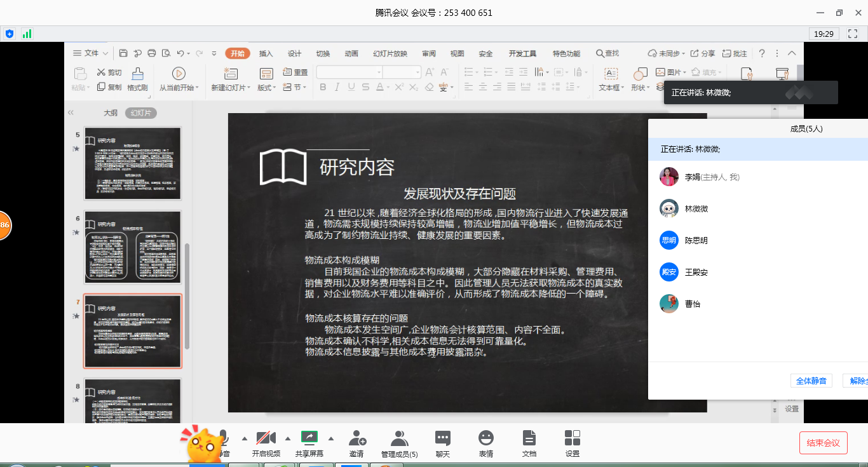Select slide 6 thumbnail
This screenshot has height=467, width=868.
(133, 247)
